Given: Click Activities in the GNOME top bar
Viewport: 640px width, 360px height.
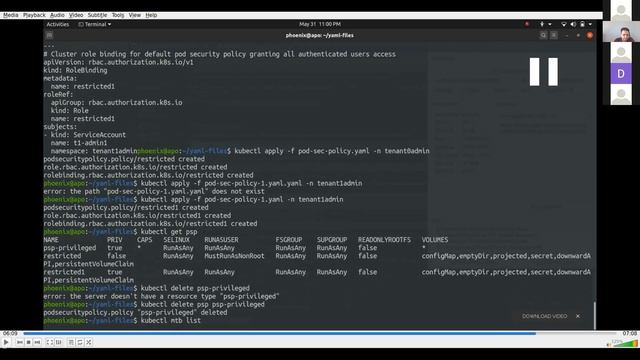Looking at the screenshot, I should [58, 24].
